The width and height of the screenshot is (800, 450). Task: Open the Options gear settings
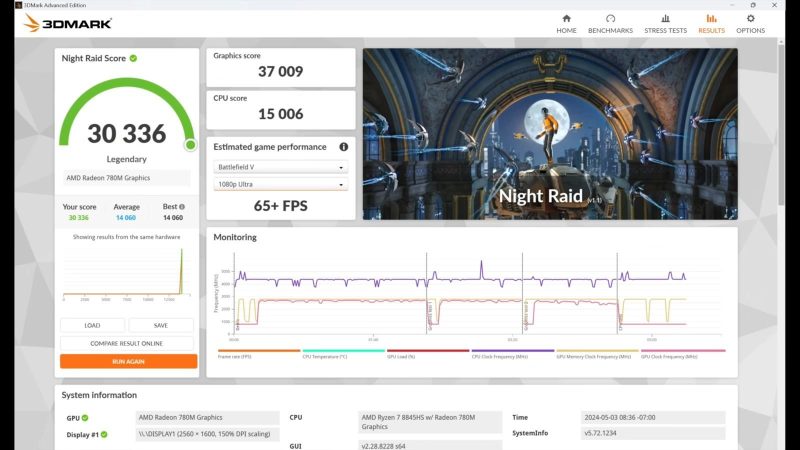pos(750,23)
